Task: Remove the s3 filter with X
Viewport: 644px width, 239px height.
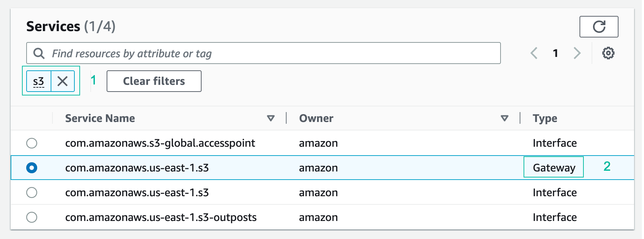Action: pos(63,81)
